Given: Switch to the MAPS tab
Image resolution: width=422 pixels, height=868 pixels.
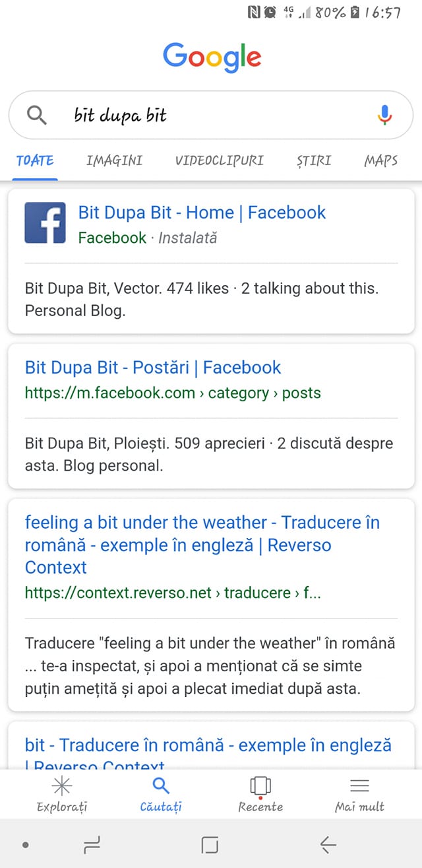Looking at the screenshot, I should coord(381,160).
